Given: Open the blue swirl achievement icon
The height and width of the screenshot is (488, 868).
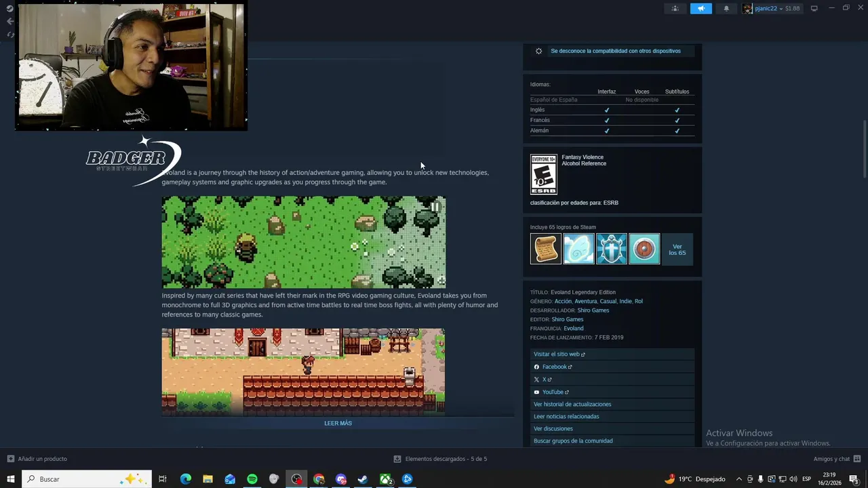Looking at the screenshot, I should 578,249.
